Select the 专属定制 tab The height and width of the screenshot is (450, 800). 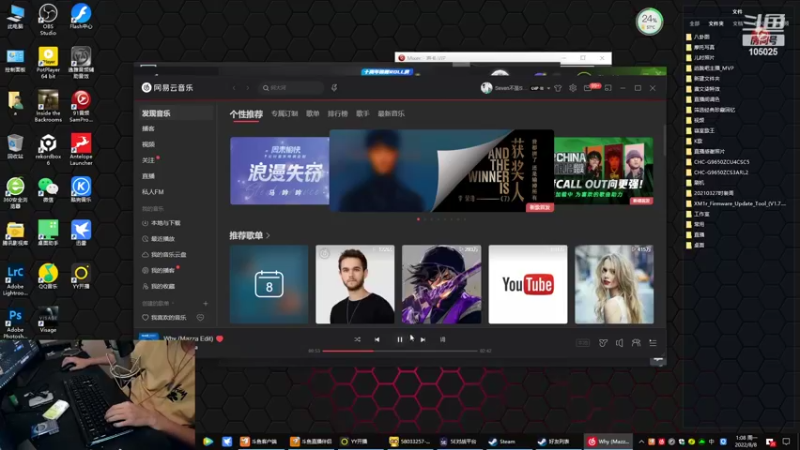click(285, 114)
